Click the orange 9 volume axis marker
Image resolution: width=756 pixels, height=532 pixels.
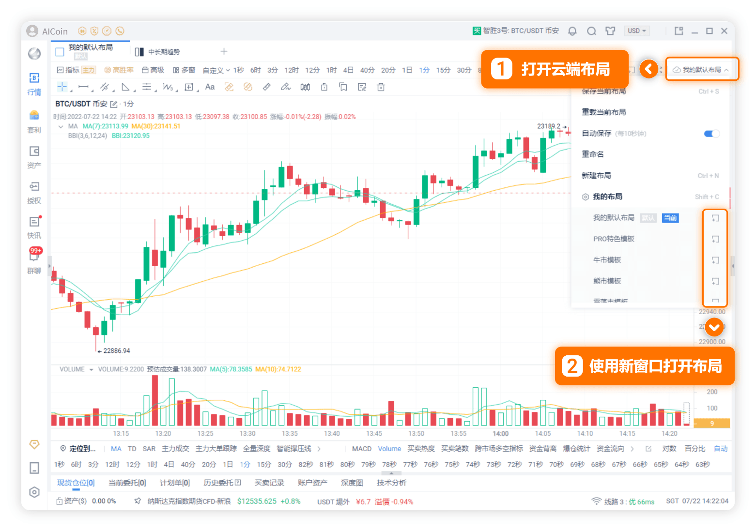pos(712,423)
